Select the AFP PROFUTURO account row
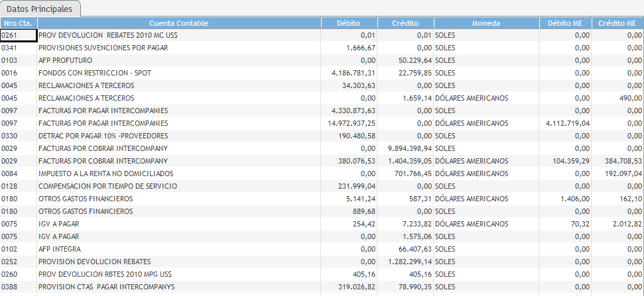This screenshot has width=644, height=296. coord(65,60)
